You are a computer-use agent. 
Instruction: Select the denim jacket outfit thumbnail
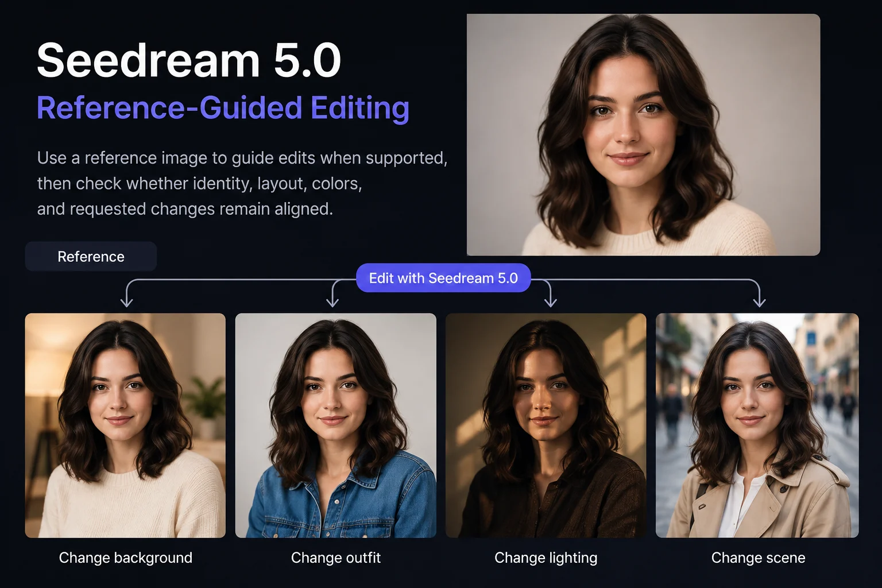coord(336,425)
